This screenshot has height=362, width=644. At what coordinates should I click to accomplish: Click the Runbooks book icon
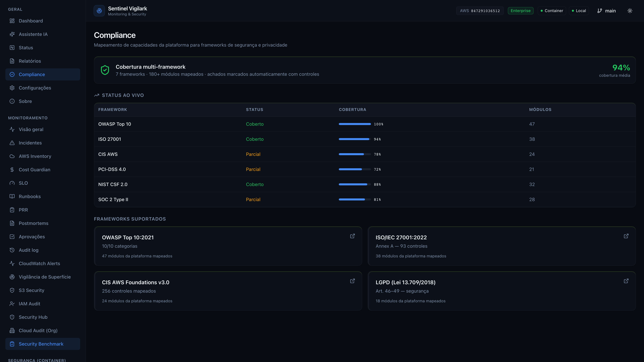[12, 196]
